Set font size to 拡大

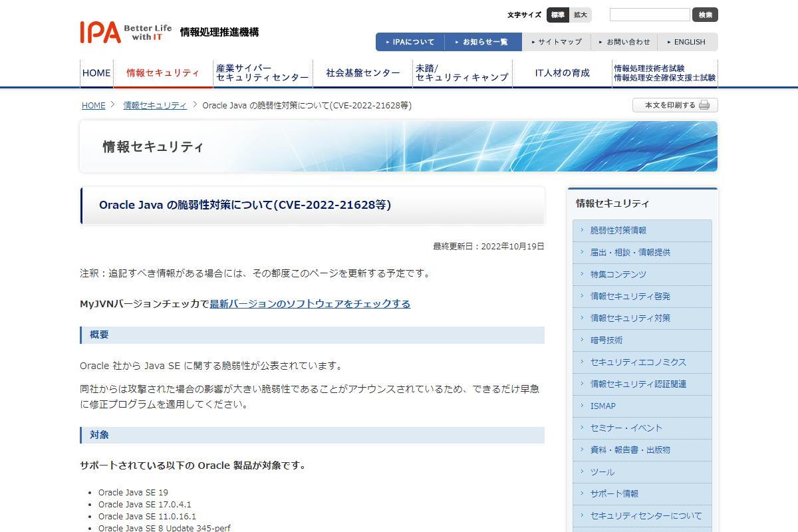tap(581, 15)
